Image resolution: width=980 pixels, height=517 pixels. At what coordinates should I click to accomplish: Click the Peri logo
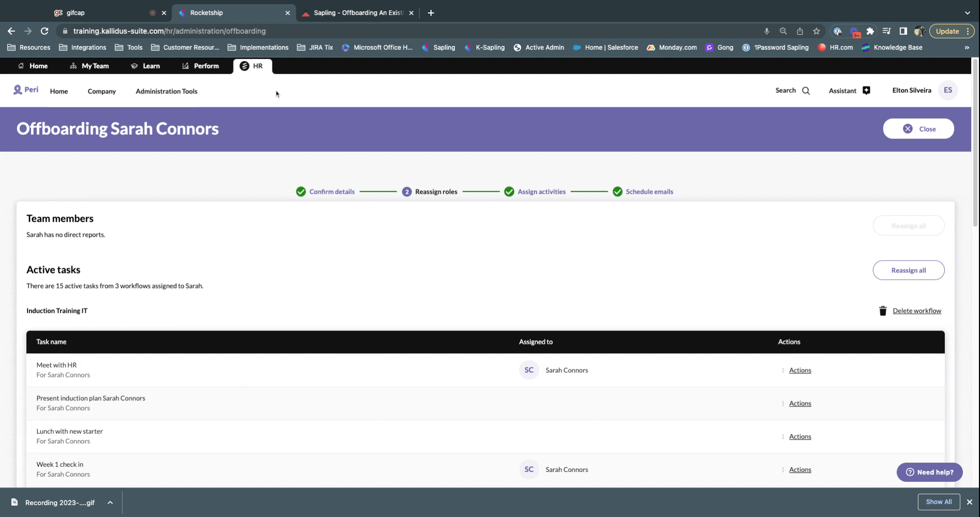pyautogui.click(x=25, y=89)
